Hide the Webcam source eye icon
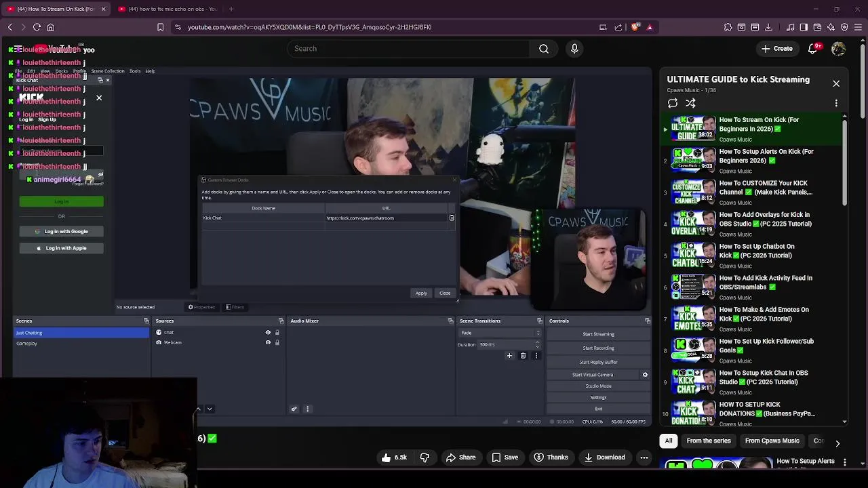This screenshot has height=488, width=868. pos(268,342)
